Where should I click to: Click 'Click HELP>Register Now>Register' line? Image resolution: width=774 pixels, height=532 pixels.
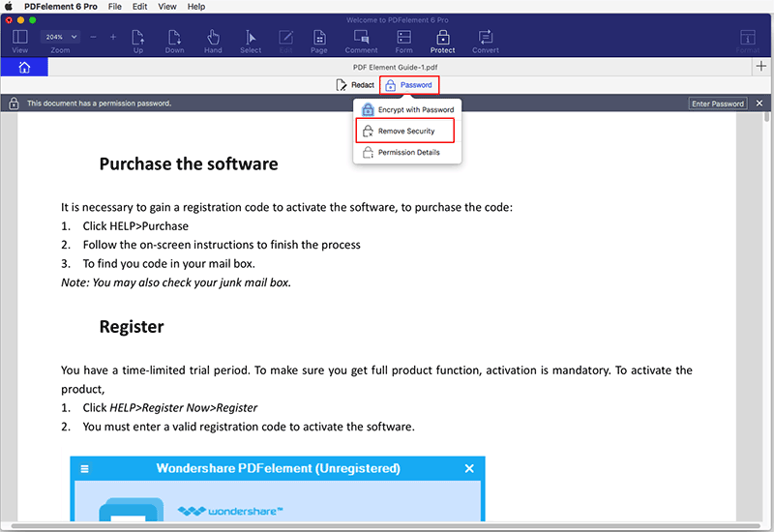point(170,407)
